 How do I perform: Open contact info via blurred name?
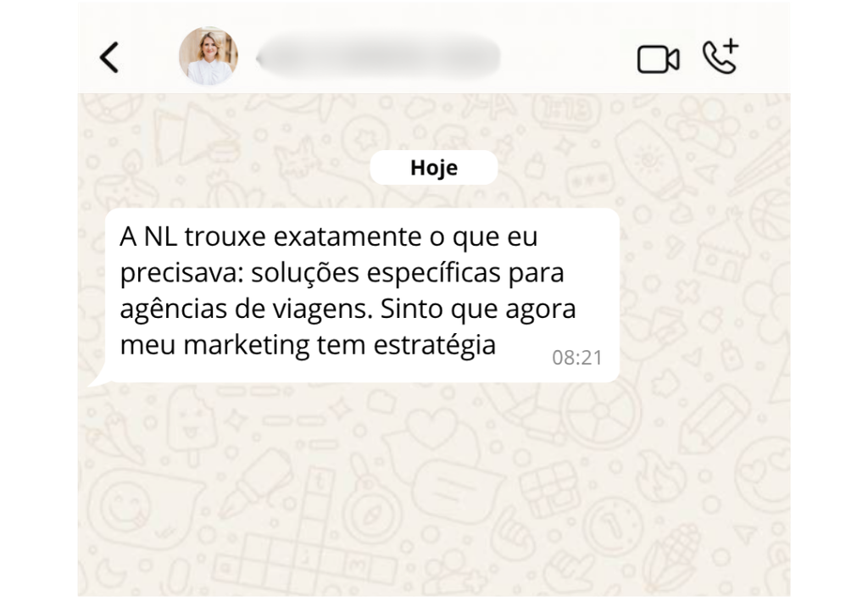pos(379,57)
